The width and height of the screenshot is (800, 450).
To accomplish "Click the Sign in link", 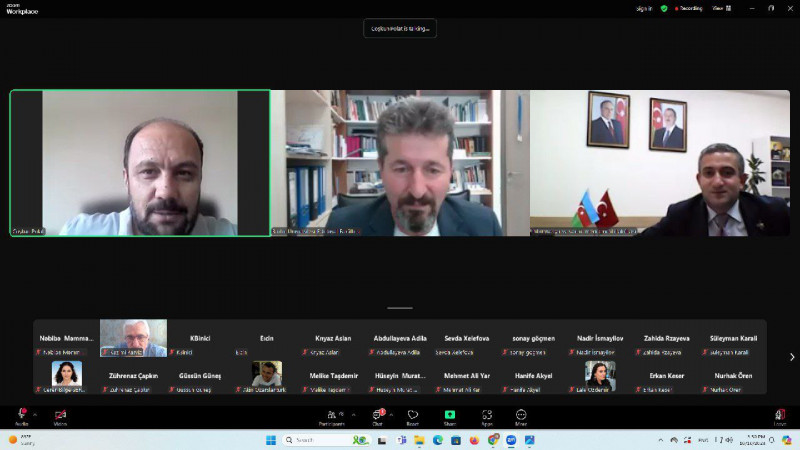I will pos(644,8).
